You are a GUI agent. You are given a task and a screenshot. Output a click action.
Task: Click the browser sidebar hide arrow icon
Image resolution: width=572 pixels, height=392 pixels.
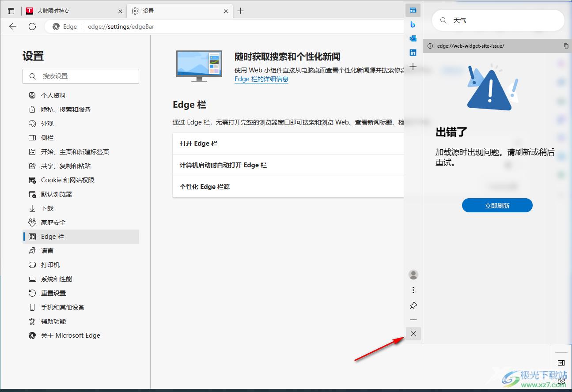[561, 363]
